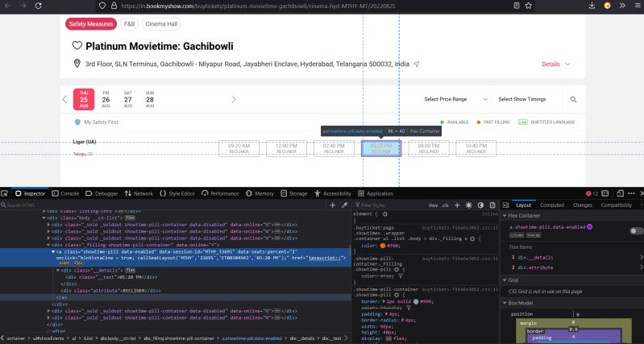Open the browser downloads icon
The width and height of the screenshot is (644, 344).
coord(592,6)
